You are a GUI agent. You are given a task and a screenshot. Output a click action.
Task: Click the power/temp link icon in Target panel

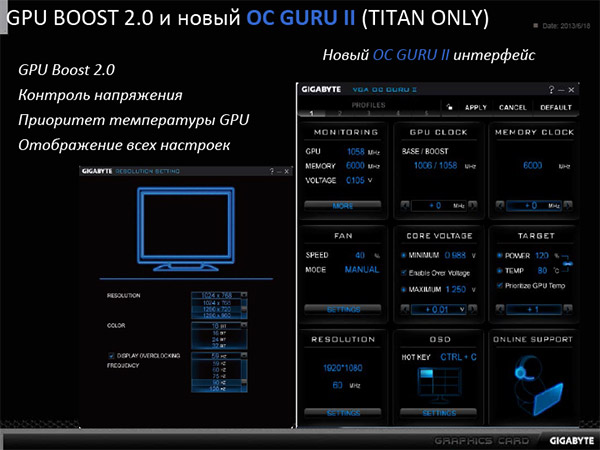(x=568, y=264)
